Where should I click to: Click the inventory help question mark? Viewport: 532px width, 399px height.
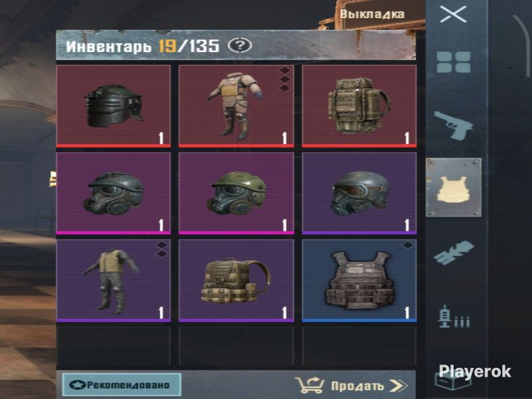239,45
